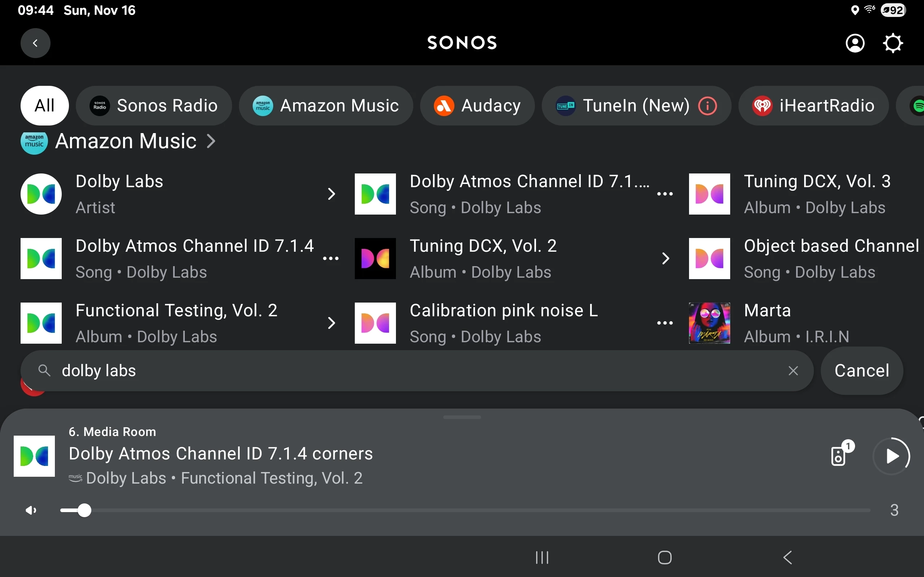
Task: Open Sonos settings gear
Action: coord(893,43)
